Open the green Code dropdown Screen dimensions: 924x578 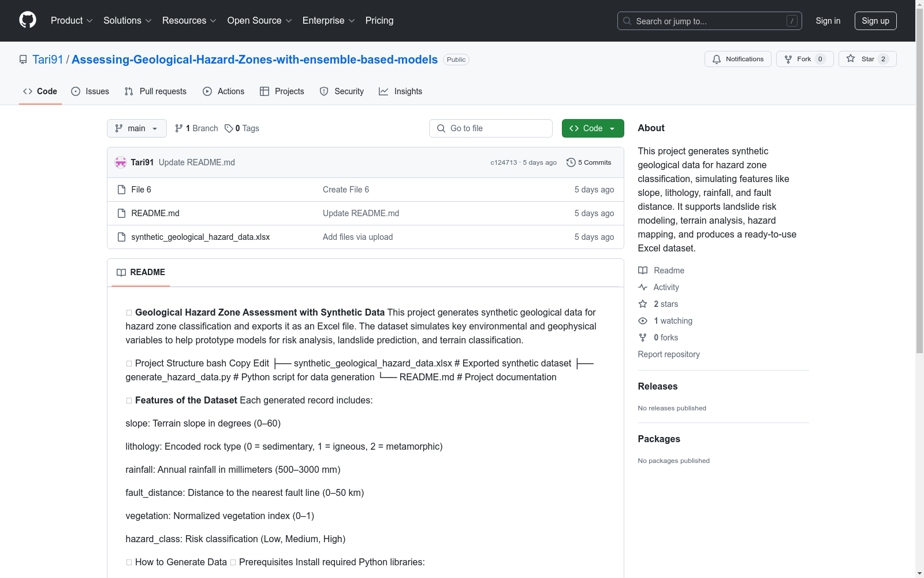pyautogui.click(x=593, y=128)
